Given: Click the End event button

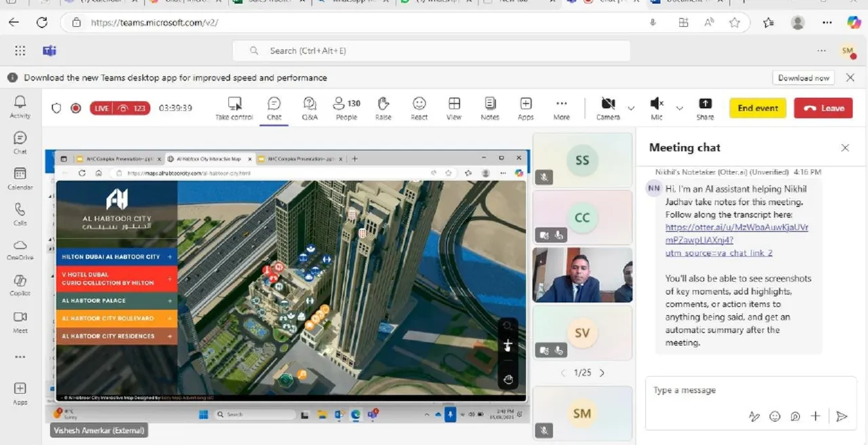Looking at the screenshot, I should coord(757,108).
